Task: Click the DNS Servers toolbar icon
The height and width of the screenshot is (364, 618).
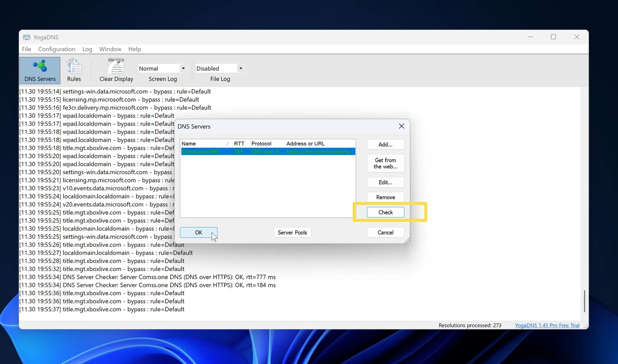Action: pyautogui.click(x=40, y=70)
